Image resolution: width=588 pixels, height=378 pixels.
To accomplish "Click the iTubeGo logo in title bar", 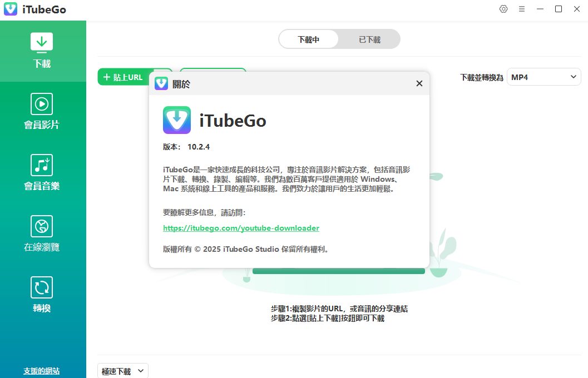I will pos(11,9).
